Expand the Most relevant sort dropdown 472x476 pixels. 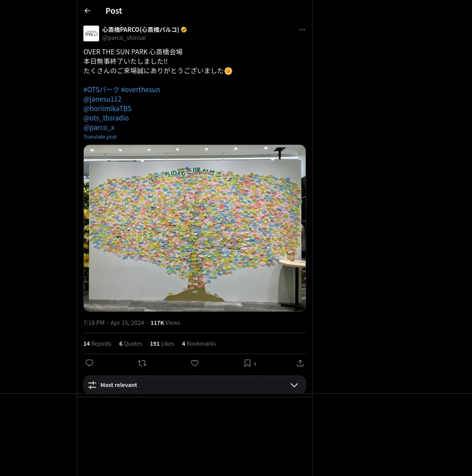(195, 385)
